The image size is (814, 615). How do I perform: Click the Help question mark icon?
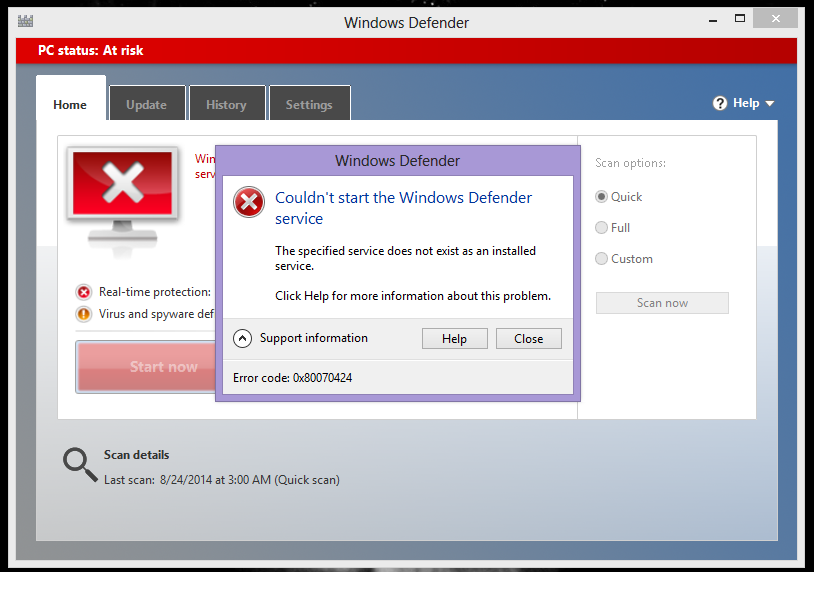point(720,102)
